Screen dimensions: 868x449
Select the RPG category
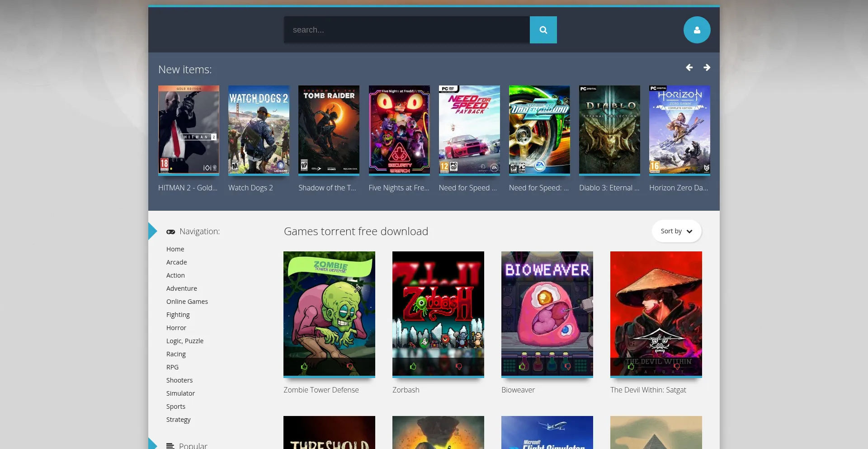[x=172, y=367]
